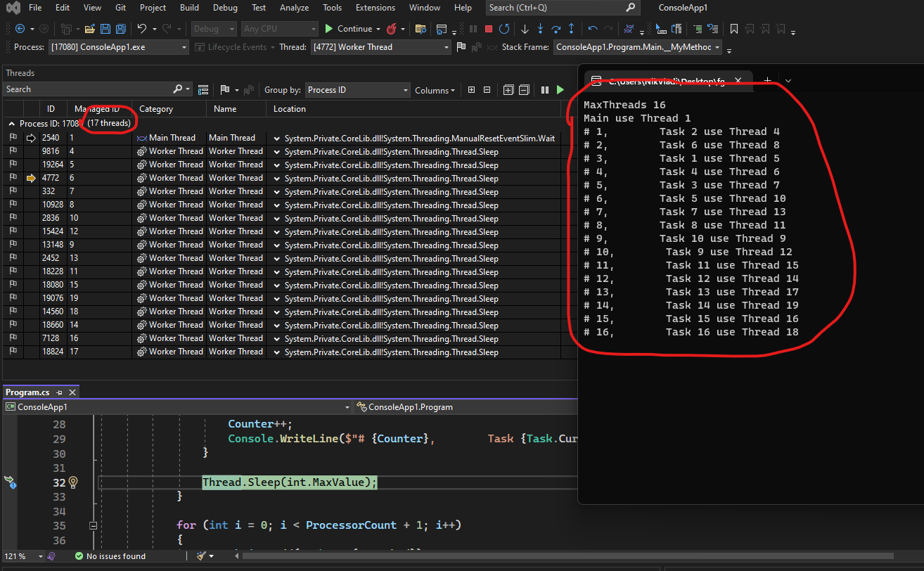Freeze threads using pause icon in Threads panel
This screenshot has height=571, width=924.
tap(544, 90)
